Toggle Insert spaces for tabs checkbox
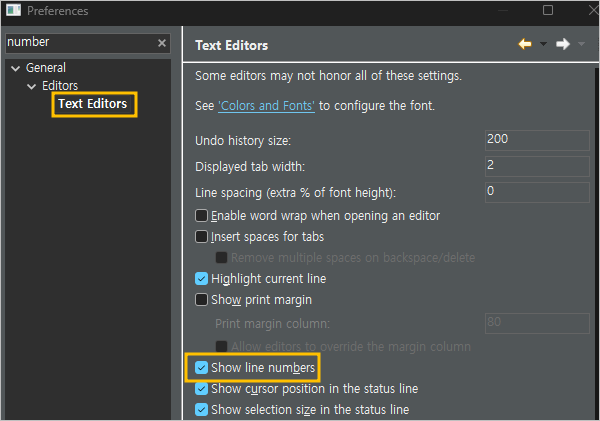This screenshot has width=600, height=421. pos(202,237)
